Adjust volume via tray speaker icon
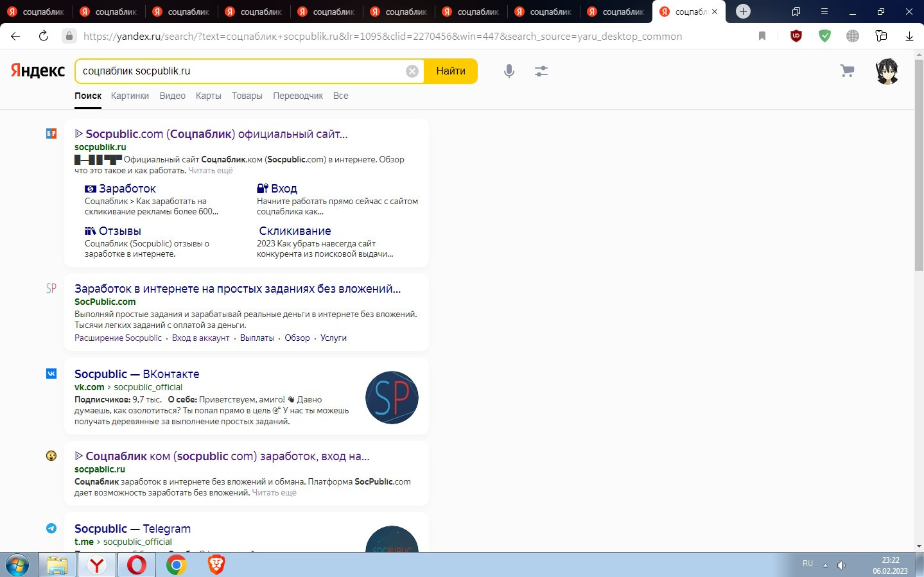The width and height of the screenshot is (924, 577). click(x=841, y=565)
